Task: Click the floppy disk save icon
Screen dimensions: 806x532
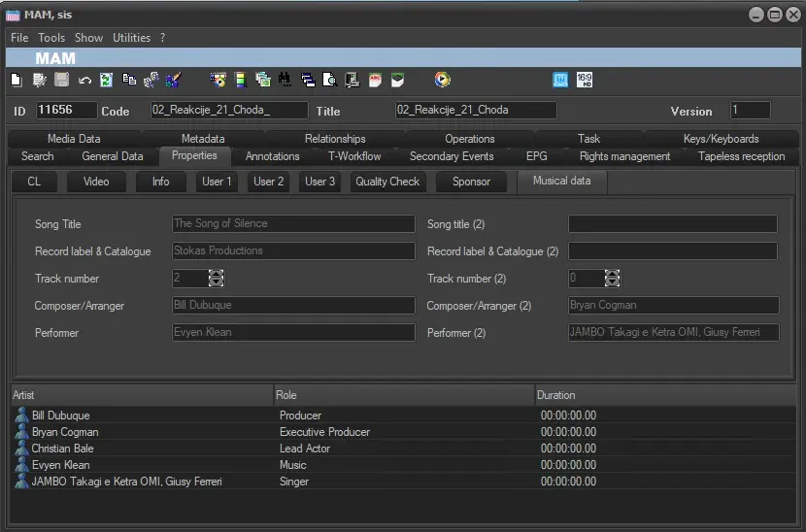Action: point(62,81)
